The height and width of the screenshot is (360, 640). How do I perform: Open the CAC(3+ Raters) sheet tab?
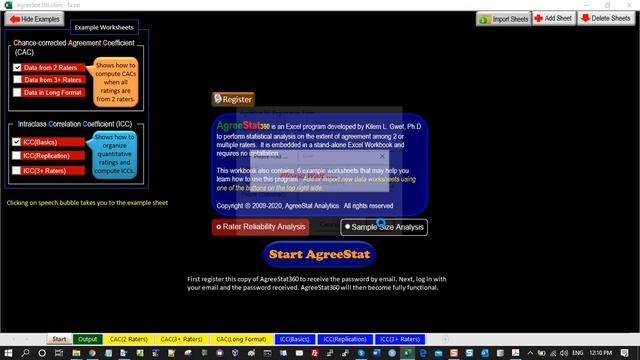[x=181, y=339]
